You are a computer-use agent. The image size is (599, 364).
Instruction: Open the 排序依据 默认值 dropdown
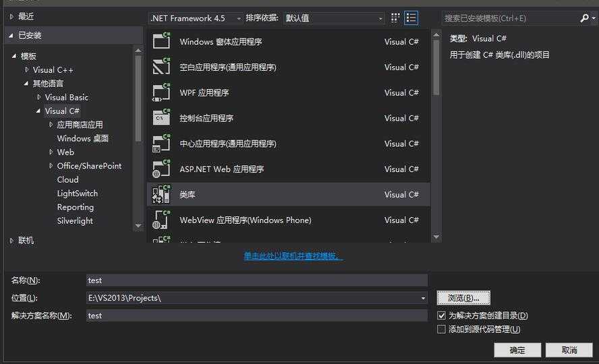tap(334, 18)
